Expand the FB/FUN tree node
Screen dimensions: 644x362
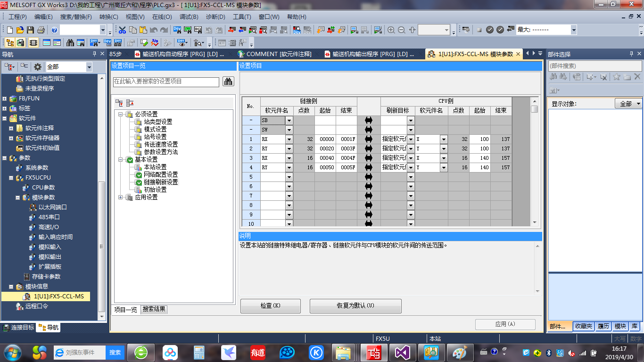tap(5, 99)
